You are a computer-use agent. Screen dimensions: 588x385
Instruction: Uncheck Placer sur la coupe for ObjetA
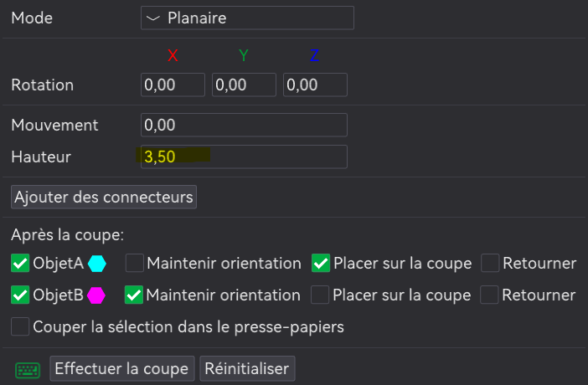click(x=321, y=263)
